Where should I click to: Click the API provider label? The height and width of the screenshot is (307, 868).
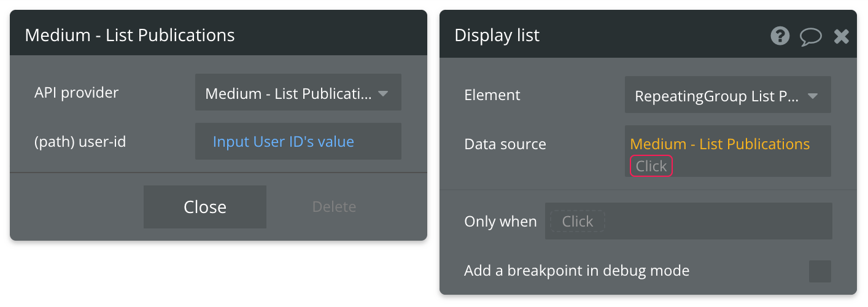(x=76, y=93)
